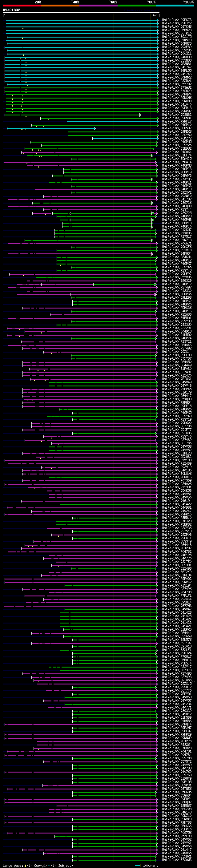Click label UniRef100_C5Y7U2

tap(177, 84)
